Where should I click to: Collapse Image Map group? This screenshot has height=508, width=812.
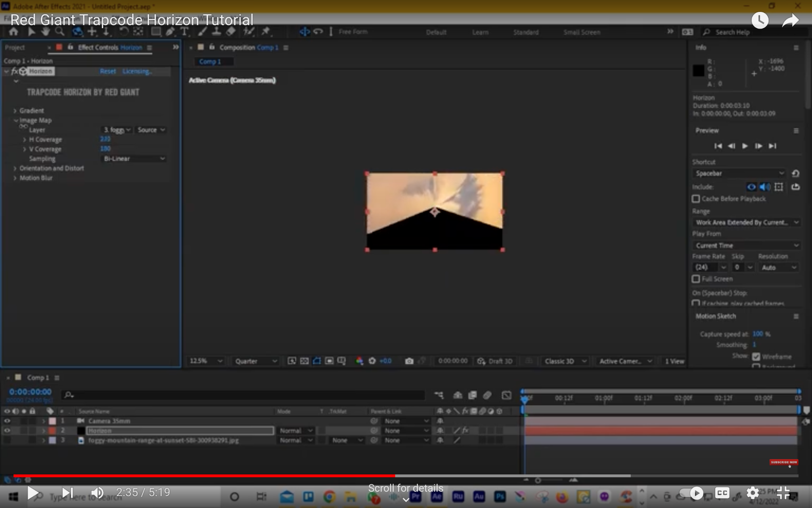point(15,120)
